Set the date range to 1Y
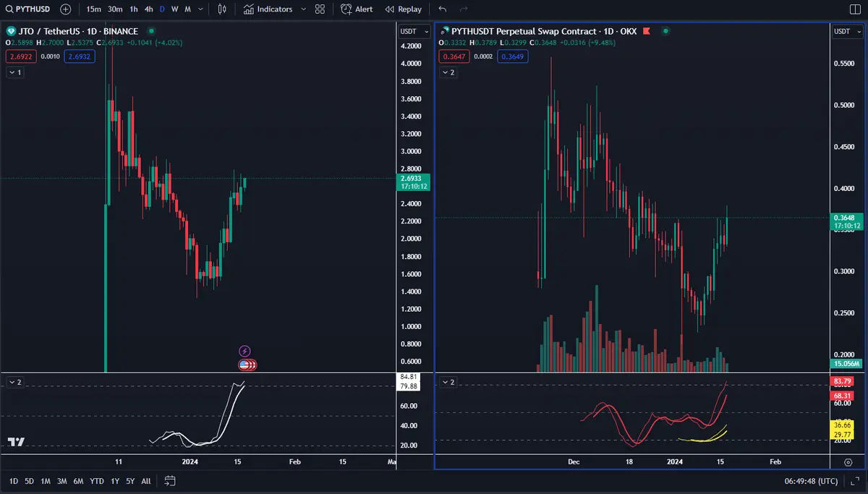This screenshot has width=868, height=494. point(115,480)
